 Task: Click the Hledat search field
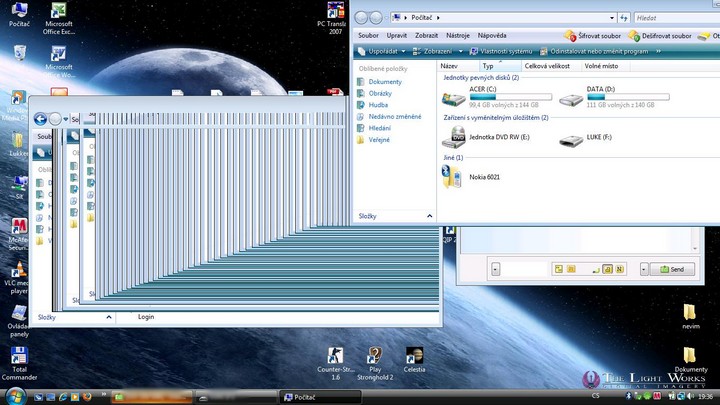[x=670, y=17]
